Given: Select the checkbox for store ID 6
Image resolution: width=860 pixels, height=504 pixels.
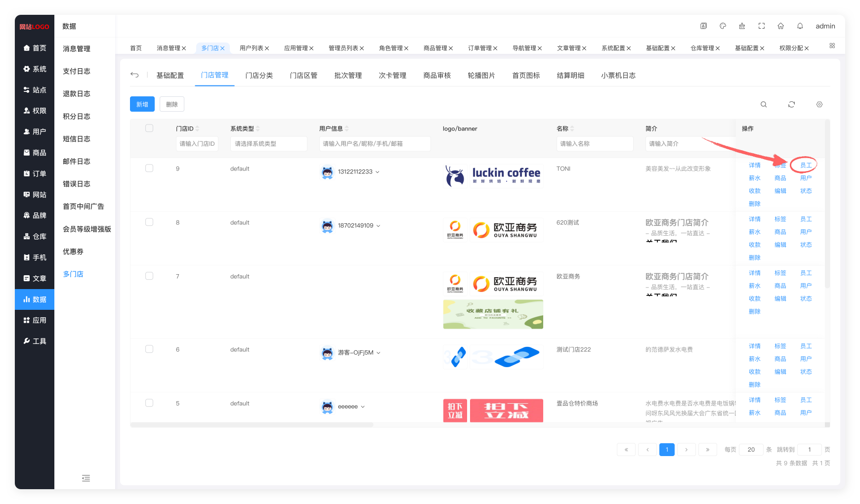Looking at the screenshot, I should coord(149,349).
